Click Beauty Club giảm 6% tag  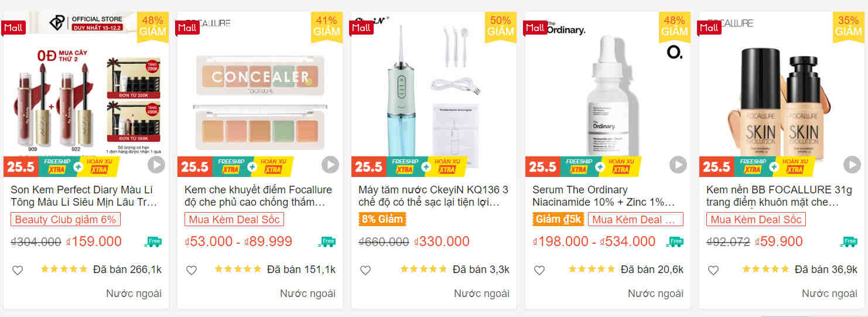point(66,220)
